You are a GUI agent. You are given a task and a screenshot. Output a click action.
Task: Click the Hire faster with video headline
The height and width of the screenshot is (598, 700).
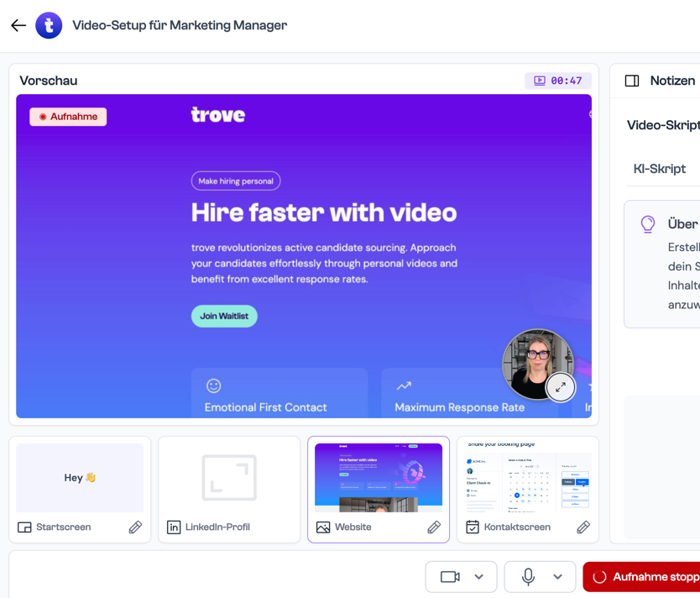[x=324, y=212]
